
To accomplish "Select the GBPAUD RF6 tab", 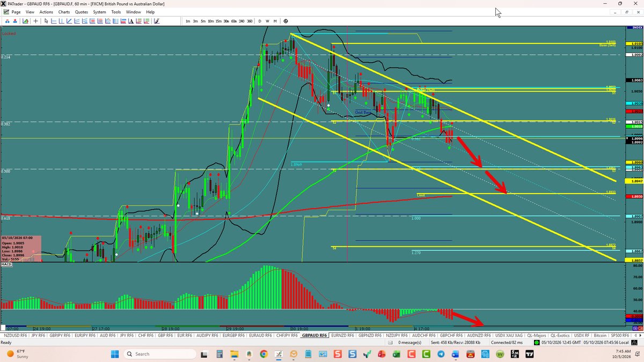I will [x=314, y=335].
